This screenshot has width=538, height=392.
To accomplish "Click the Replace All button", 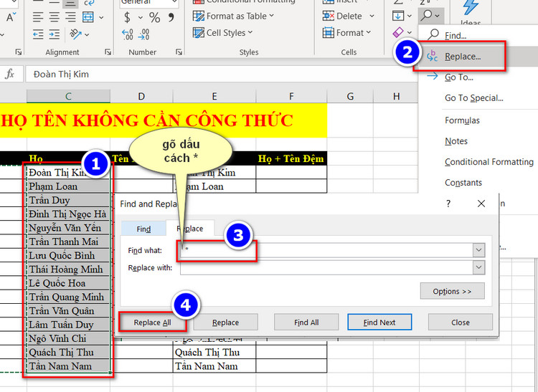I will point(152,322).
